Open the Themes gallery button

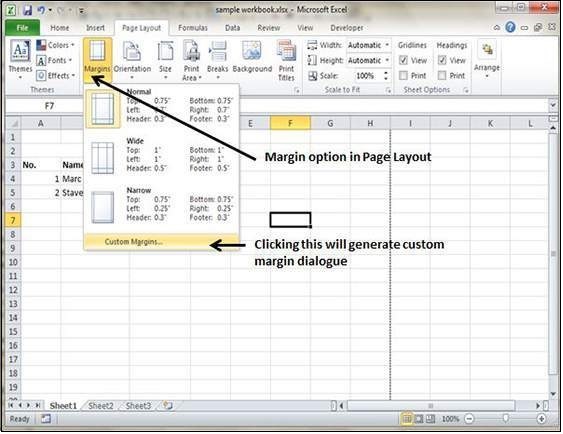pos(20,59)
